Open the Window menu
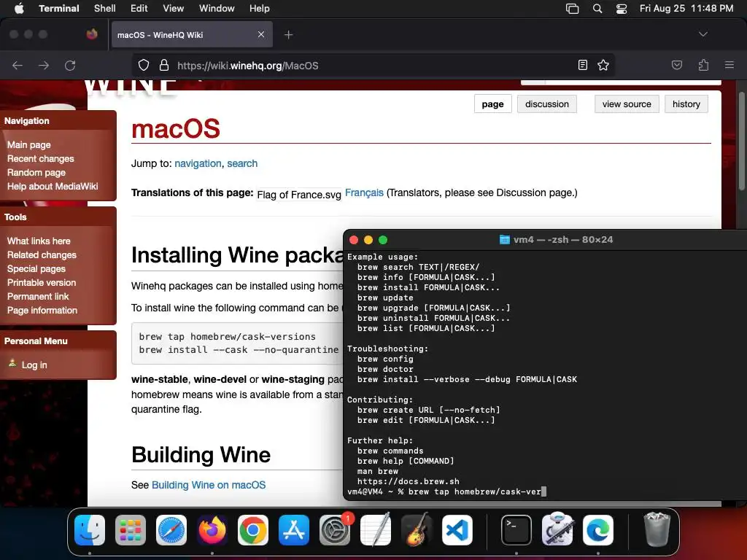Viewport: 747px width, 560px height. (x=217, y=9)
